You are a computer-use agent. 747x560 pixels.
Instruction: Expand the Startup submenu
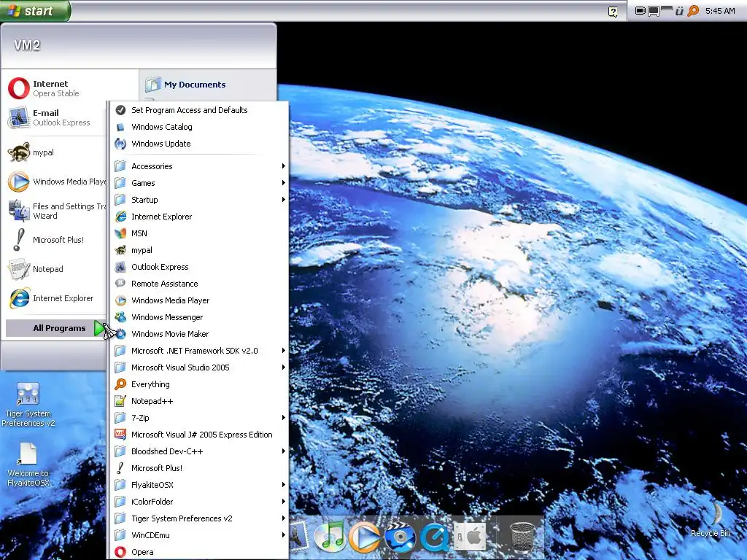coord(198,200)
